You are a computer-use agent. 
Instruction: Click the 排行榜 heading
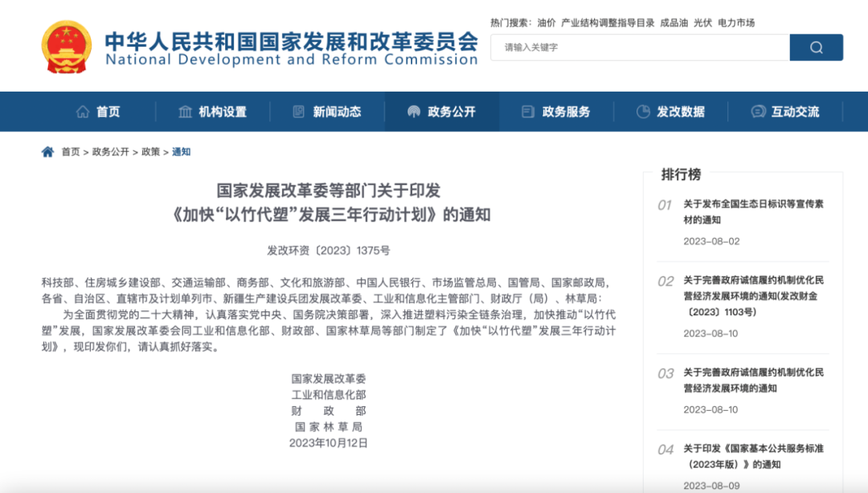[681, 175]
